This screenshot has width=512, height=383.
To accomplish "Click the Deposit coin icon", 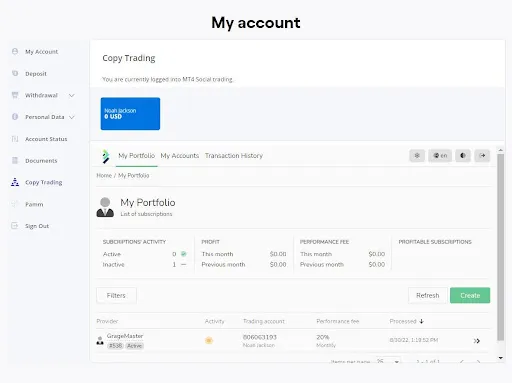I will [x=15, y=73].
